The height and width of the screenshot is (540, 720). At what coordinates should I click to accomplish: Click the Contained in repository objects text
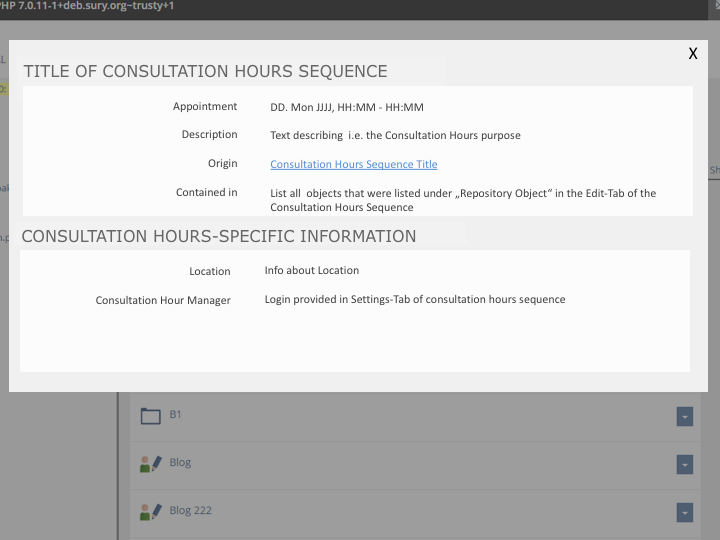pyautogui.click(x=463, y=200)
